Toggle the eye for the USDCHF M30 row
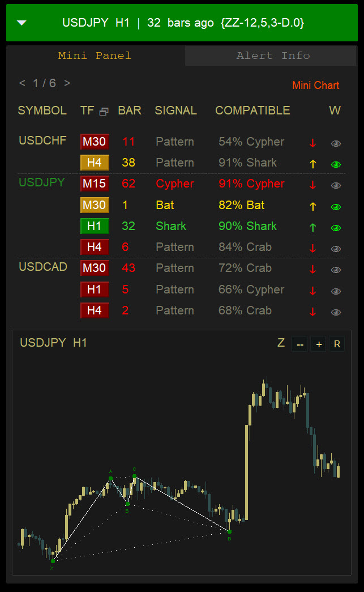364x592 pixels. tap(336, 143)
